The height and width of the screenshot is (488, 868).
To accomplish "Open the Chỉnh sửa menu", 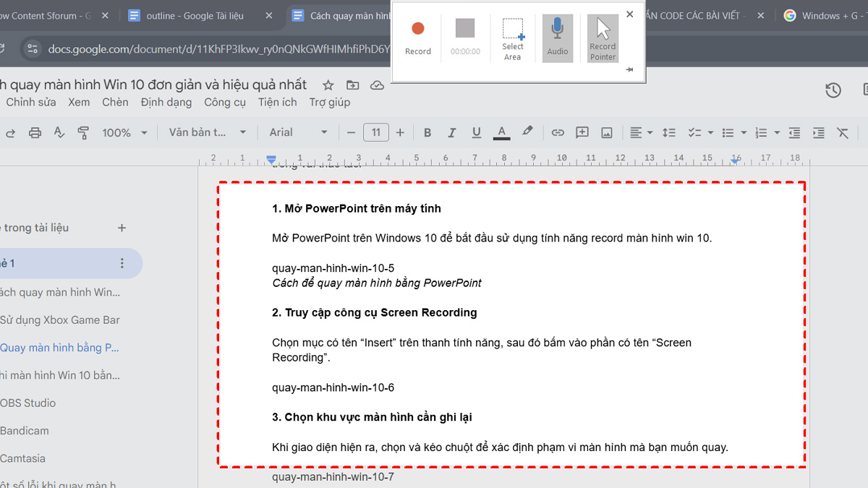I will click(x=30, y=103).
